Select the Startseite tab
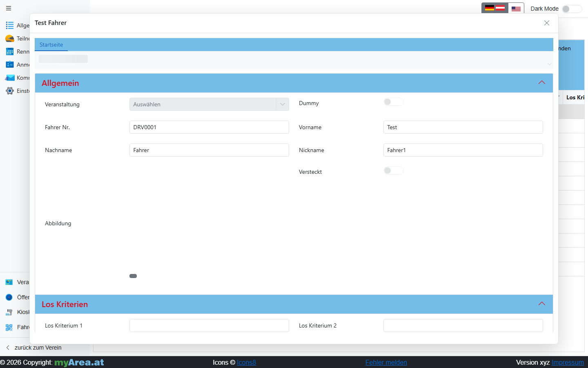The height and width of the screenshot is (368, 588). (x=51, y=45)
